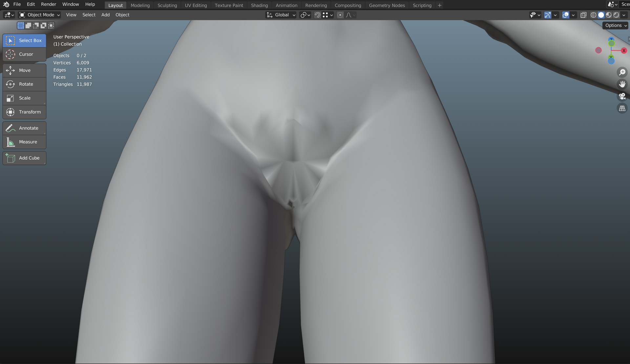Set selection mode to intersect
This screenshot has width=630, height=364.
tap(51, 25)
